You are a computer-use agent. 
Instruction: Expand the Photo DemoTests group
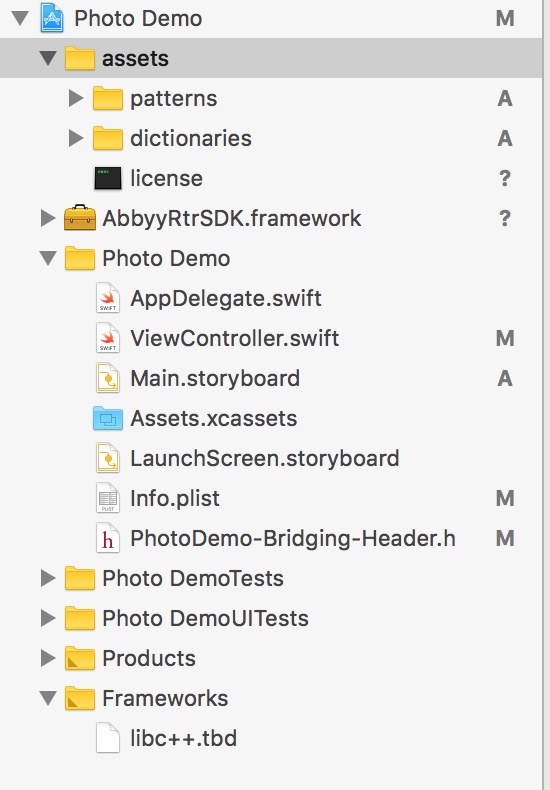[48, 578]
